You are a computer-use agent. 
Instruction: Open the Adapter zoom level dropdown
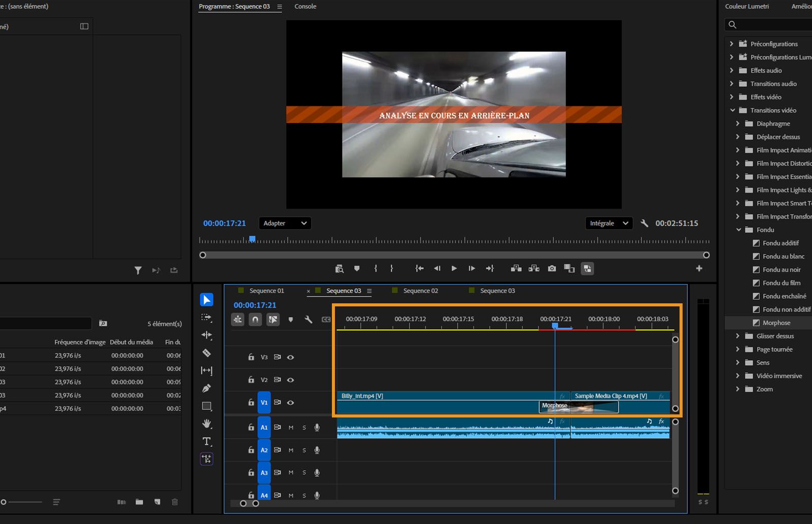(x=284, y=223)
